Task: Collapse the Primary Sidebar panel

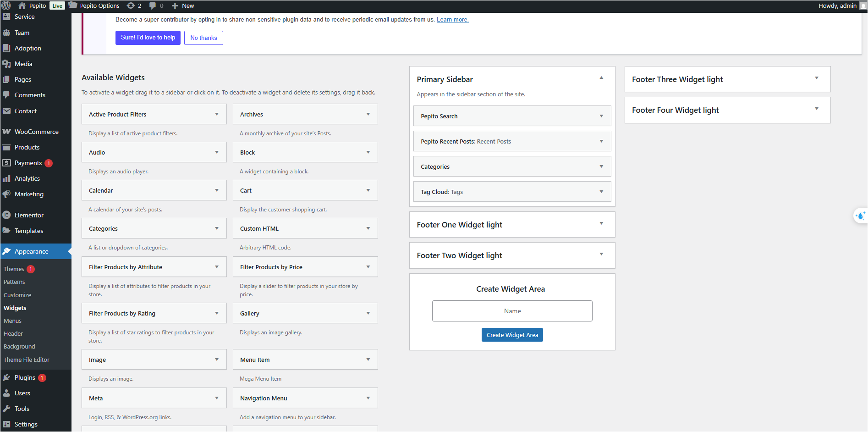Action: [601, 78]
